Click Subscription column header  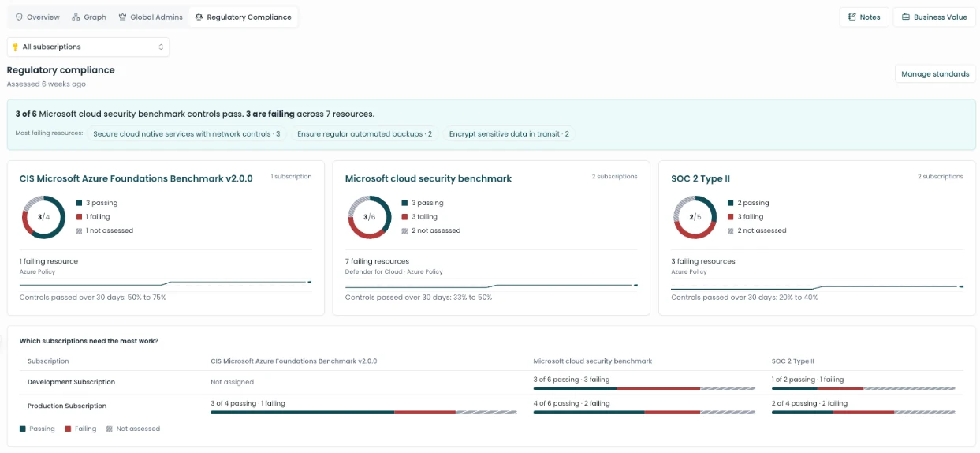tap(48, 361)
